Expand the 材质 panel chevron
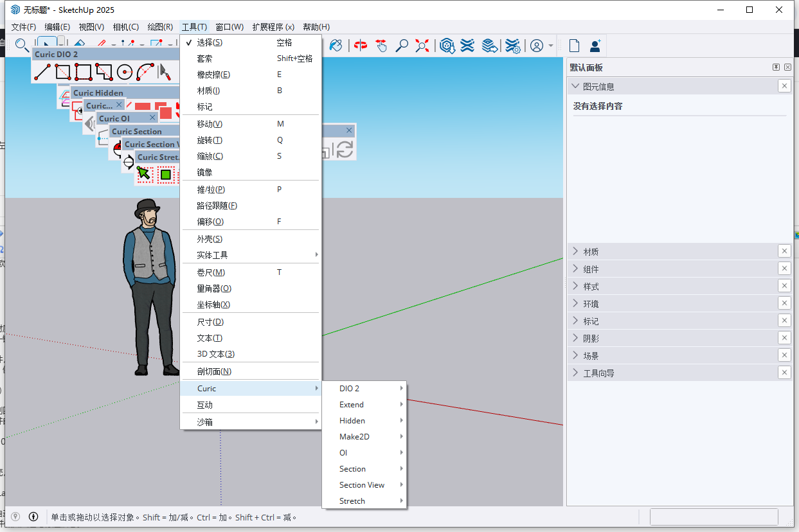The image size is (799, 532). point(575,251)
